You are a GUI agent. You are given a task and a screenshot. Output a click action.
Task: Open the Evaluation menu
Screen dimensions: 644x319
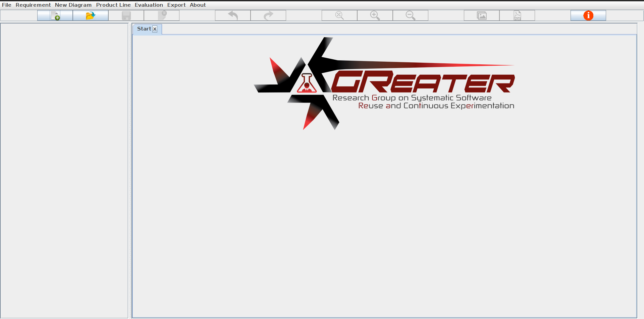coord(149,5)
